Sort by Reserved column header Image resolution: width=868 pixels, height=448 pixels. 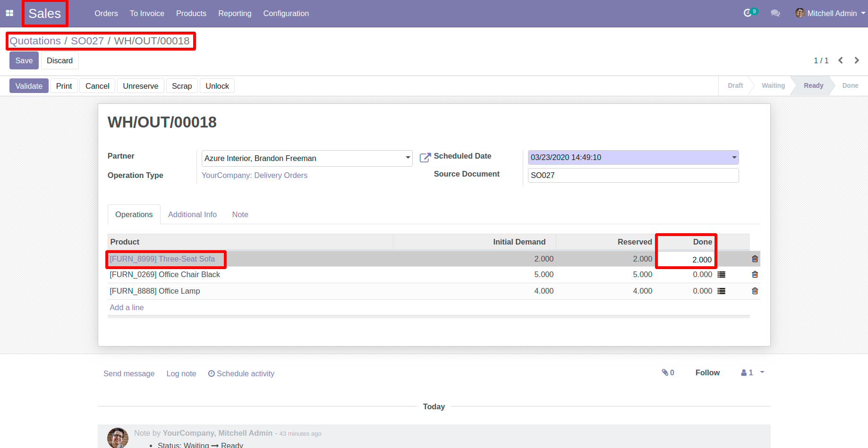point(606,242)
